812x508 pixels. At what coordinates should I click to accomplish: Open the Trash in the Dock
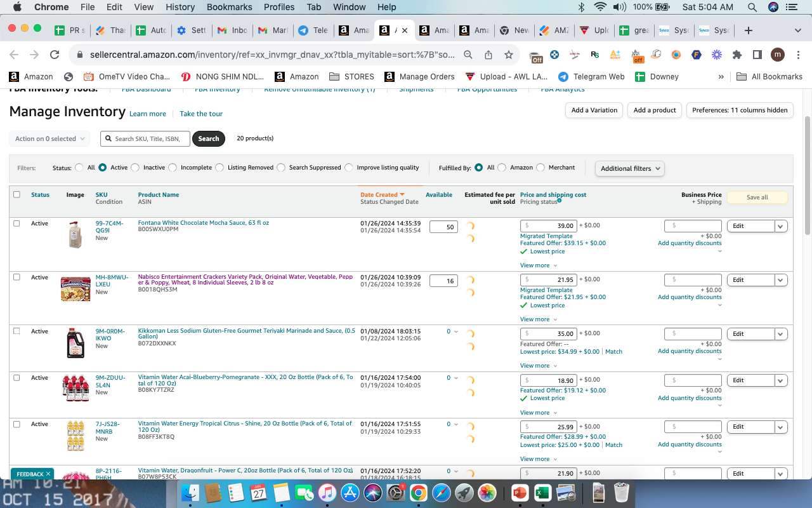[x=622, y=493]
